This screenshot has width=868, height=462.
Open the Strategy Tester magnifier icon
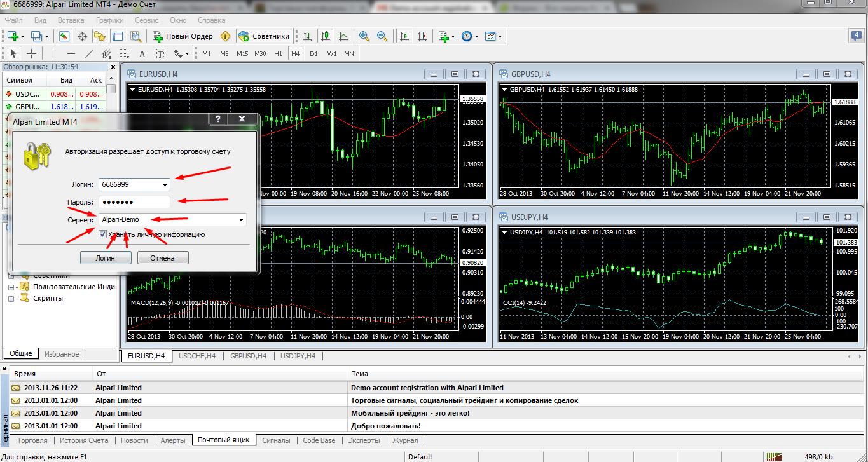pyautogui.click(x=135, y=36)
